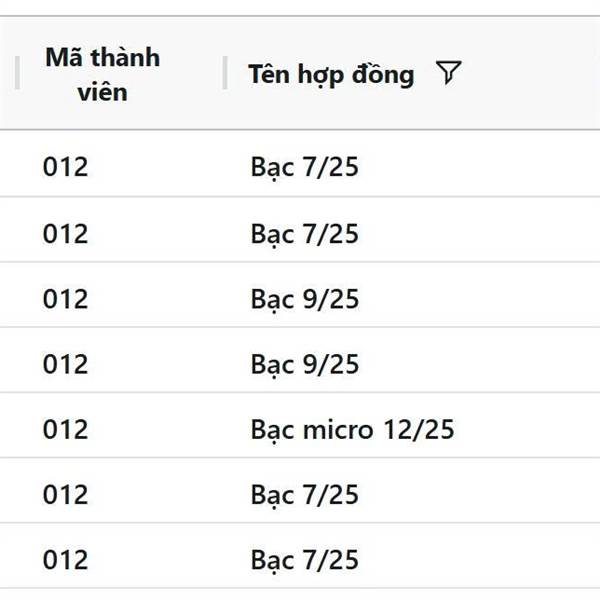Select member code 012 in first row

pyautogui.click(x=65, y=167)
